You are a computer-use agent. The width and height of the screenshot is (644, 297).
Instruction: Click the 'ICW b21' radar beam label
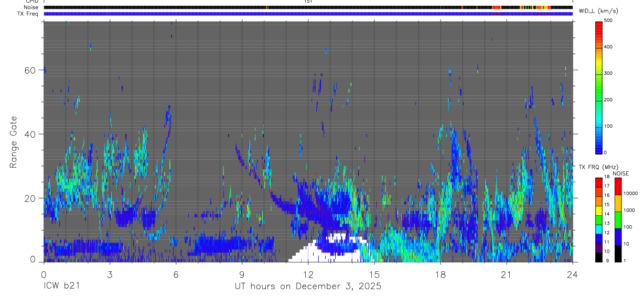point(62,286)
